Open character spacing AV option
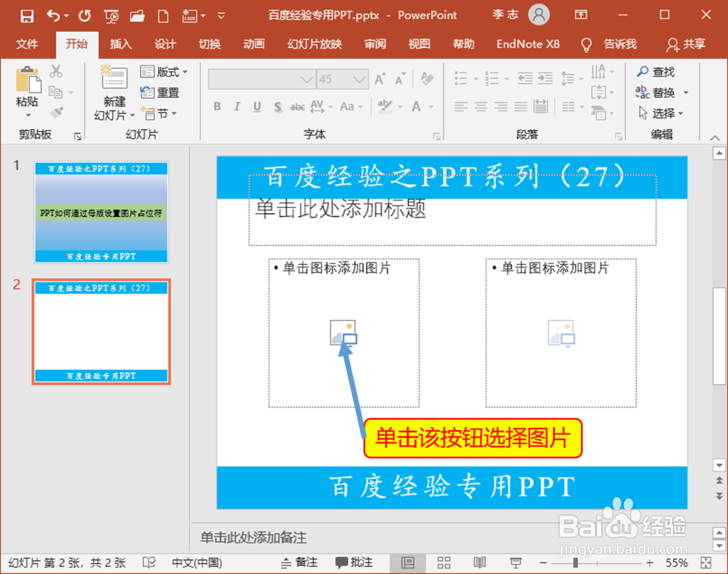The image size is (728, 574). (317, 107)
